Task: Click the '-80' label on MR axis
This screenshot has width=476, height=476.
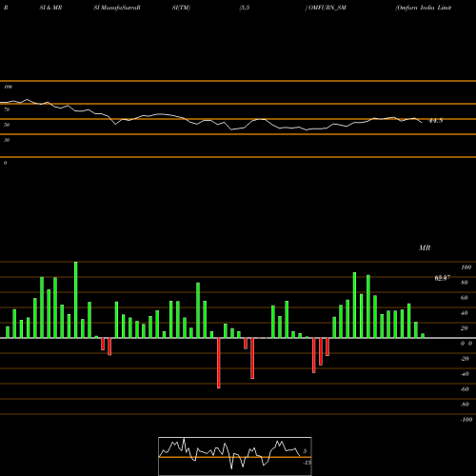Action: (x=465, y=405)
